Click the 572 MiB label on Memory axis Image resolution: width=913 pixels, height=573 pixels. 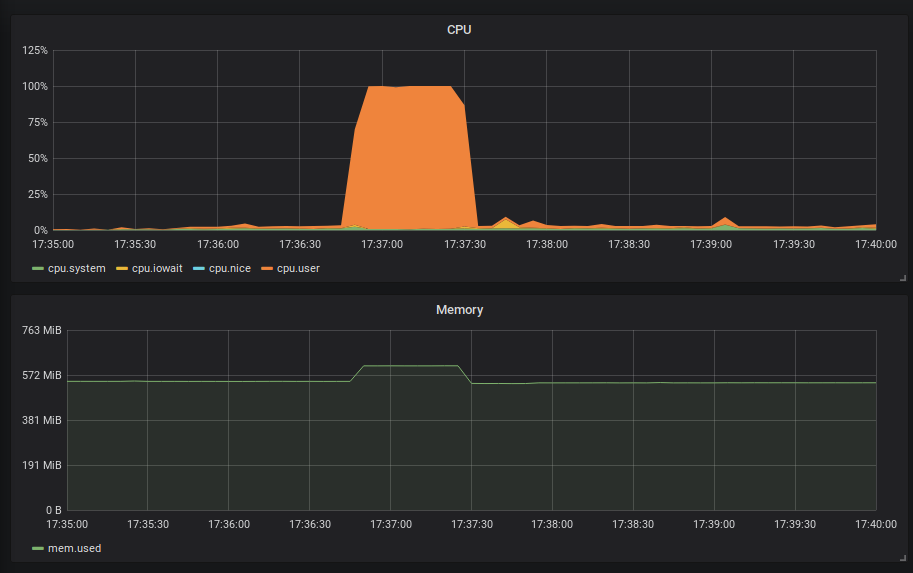42,376
